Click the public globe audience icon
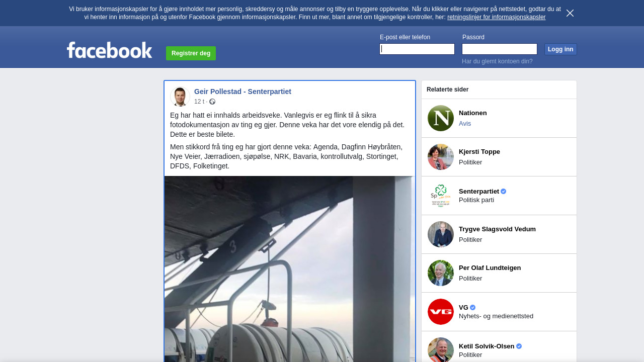This screenshot has height=362, width=644. coord(212,102)
